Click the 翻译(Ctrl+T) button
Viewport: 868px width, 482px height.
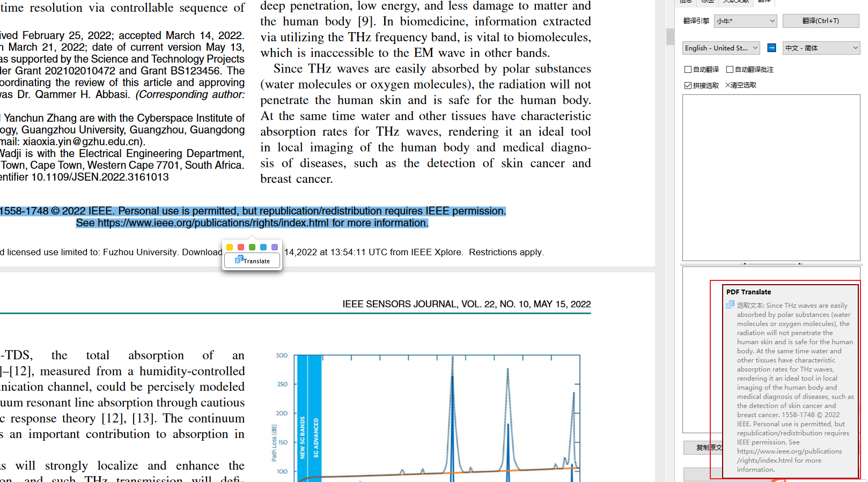[821, 21]
